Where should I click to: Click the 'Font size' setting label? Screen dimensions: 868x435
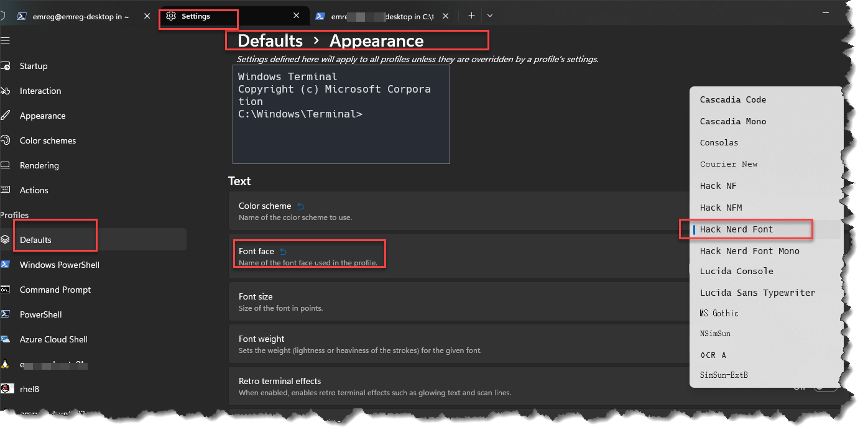(256, 296)
